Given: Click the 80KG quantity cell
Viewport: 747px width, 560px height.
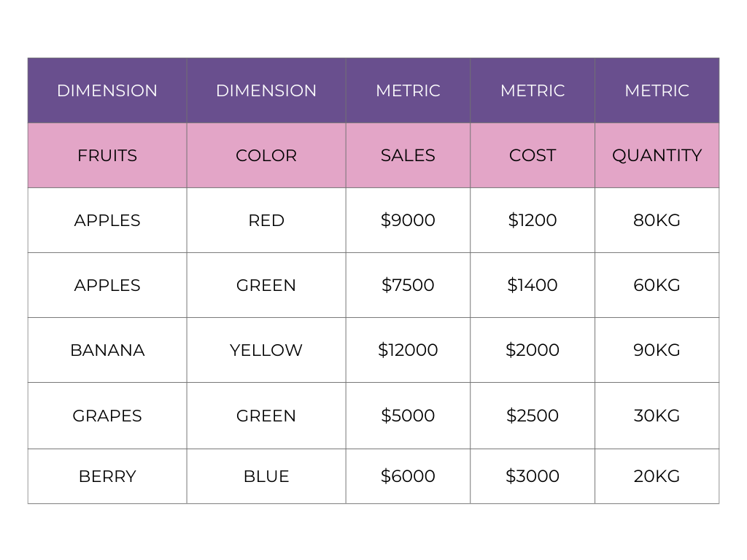Looking at the screenshot, I should click(657, 220).
